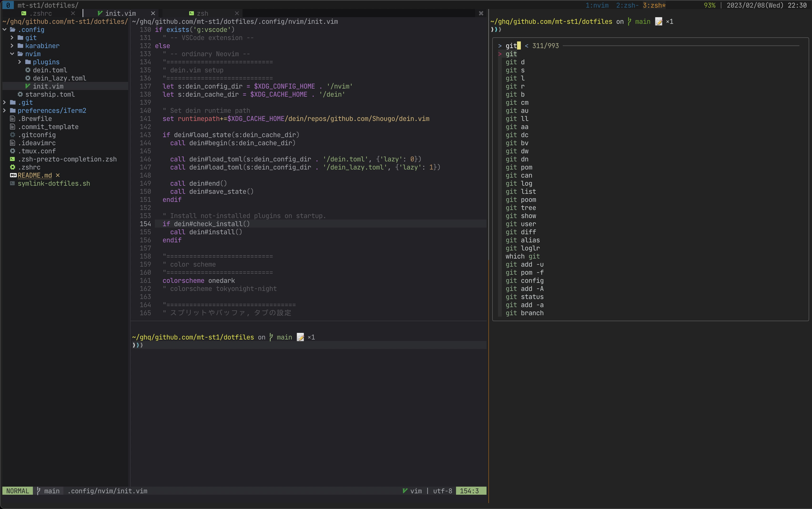Click the document icon beside .Brewfile
This screenshot has height=509, width=812.
point(12,119)
